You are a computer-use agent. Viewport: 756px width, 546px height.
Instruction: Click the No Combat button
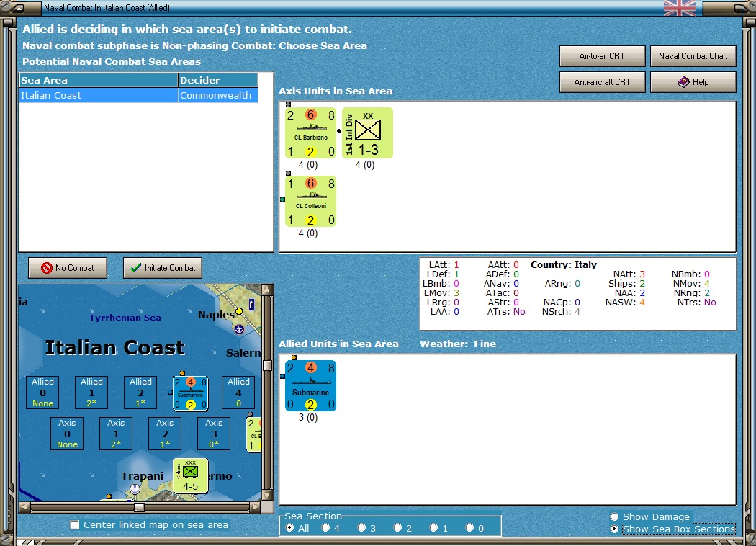point(68,268)
